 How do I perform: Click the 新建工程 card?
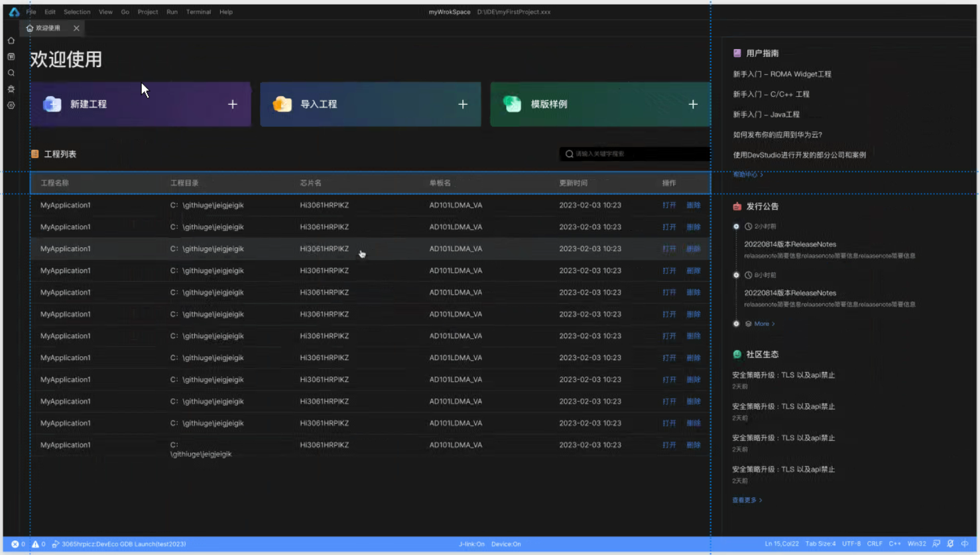click(x=141, y=104)
